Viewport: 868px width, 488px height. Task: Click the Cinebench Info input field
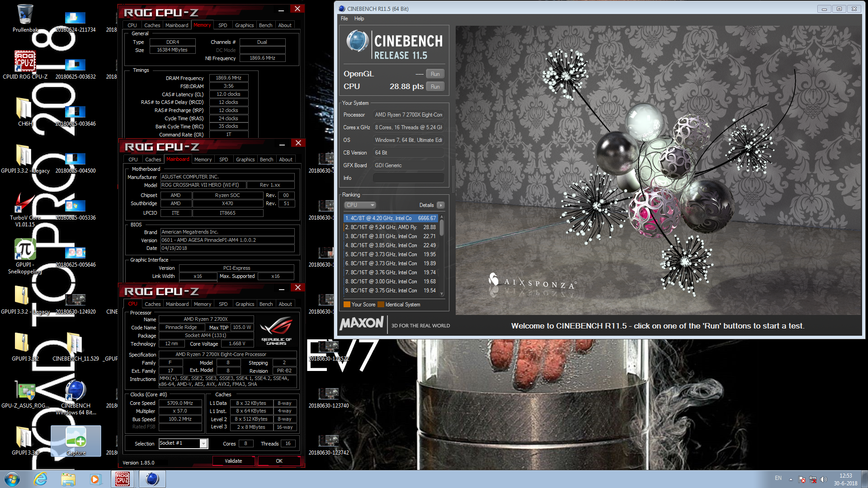(408, 178)
